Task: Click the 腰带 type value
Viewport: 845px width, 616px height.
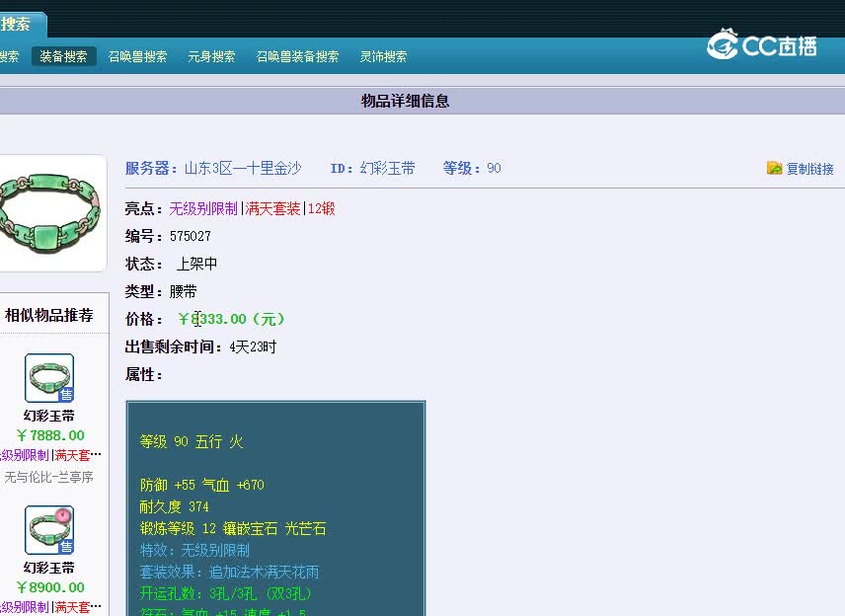Action: click(184, 291)
